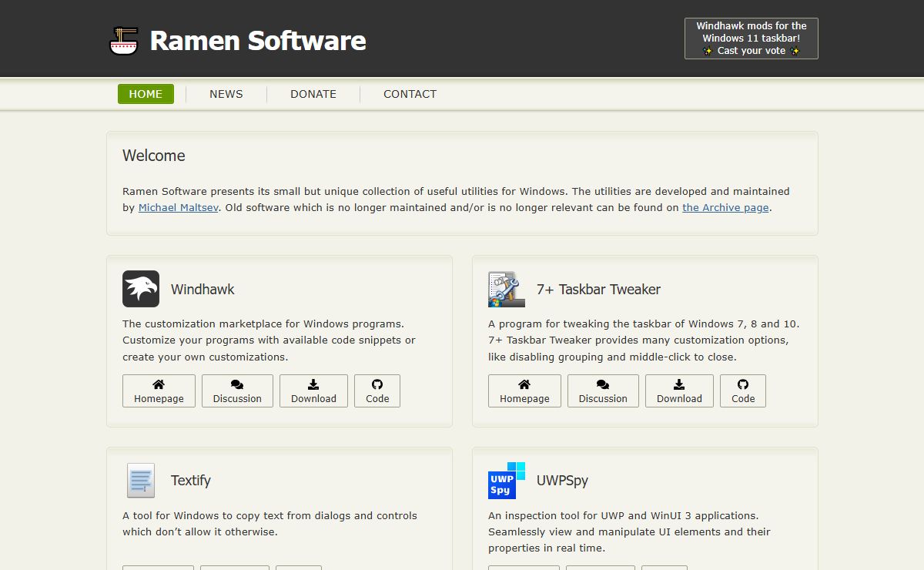924x570 pixels.
Task: Go to the NEWS navigation item
Action: pos(226,94)
